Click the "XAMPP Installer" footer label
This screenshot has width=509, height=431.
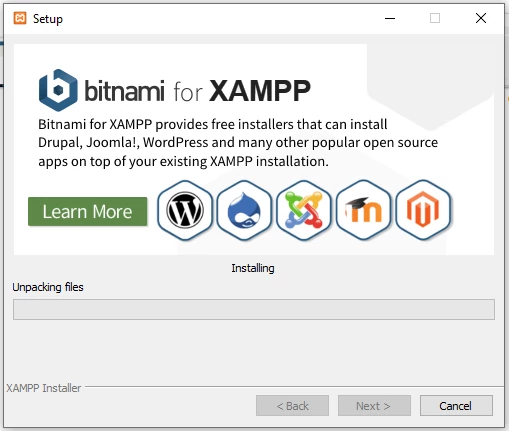pos(44,388)
